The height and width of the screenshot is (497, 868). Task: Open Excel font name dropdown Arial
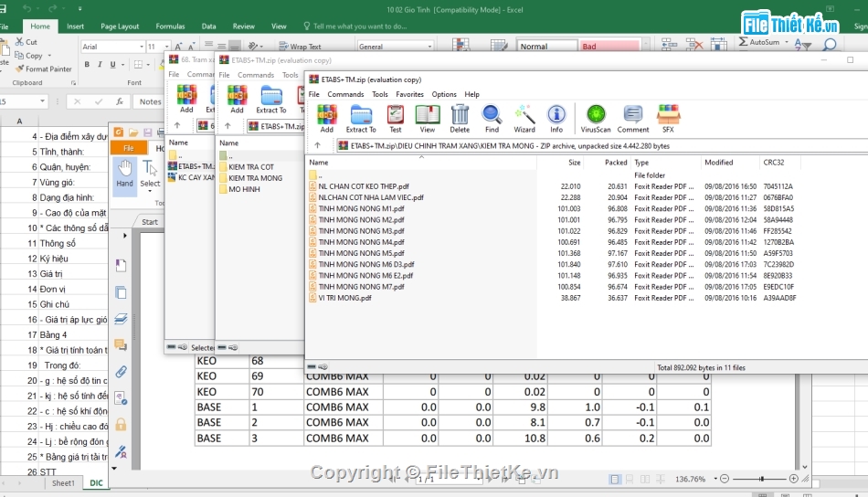click(x=142, y=47)
